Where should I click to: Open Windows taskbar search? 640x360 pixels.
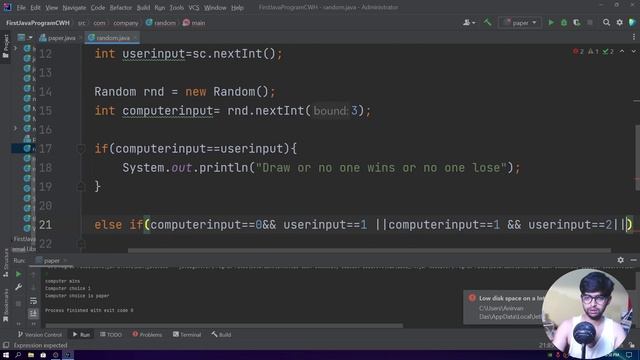pyautogui.click(x=18, y=355)
